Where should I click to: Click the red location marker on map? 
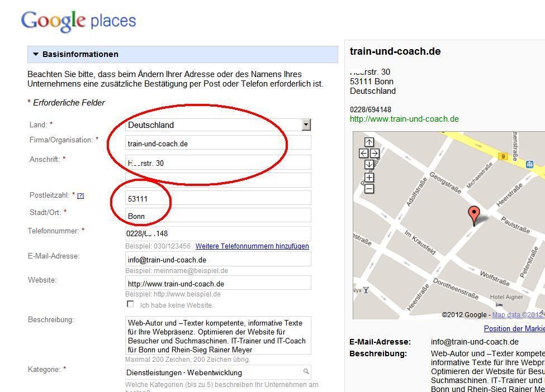point(474,216)
